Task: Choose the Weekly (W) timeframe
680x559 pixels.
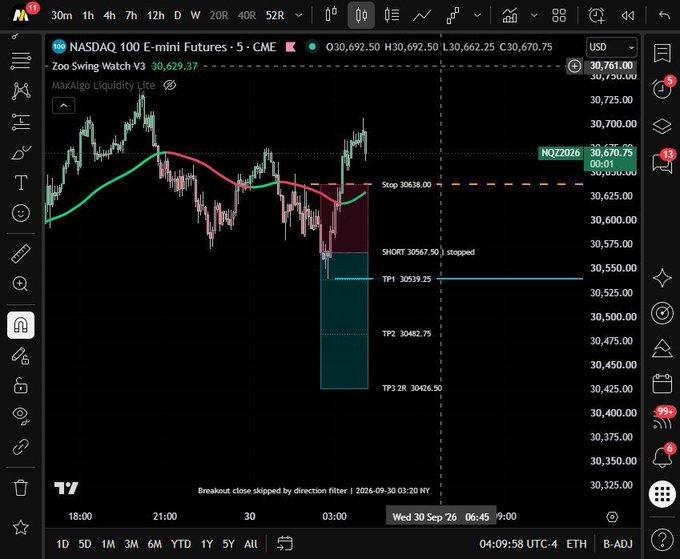Action: point(195,16)
